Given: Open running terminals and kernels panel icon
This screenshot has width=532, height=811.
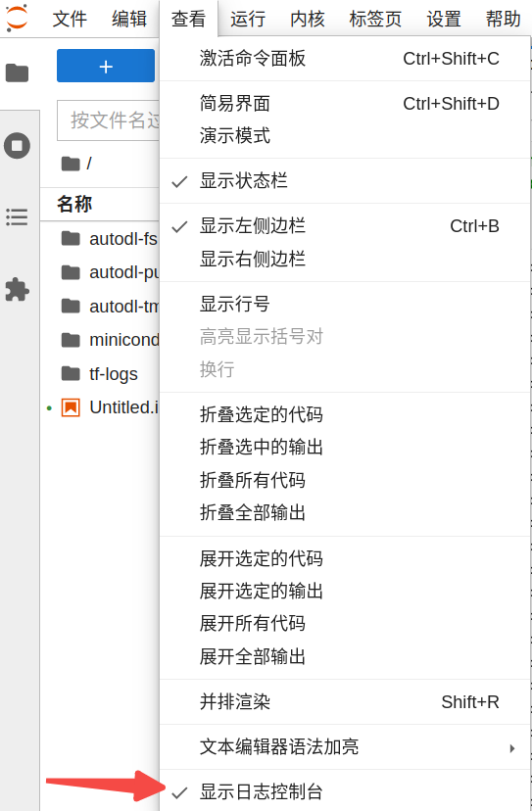Looking at the screenshot, I should click(x=17, y=145).
